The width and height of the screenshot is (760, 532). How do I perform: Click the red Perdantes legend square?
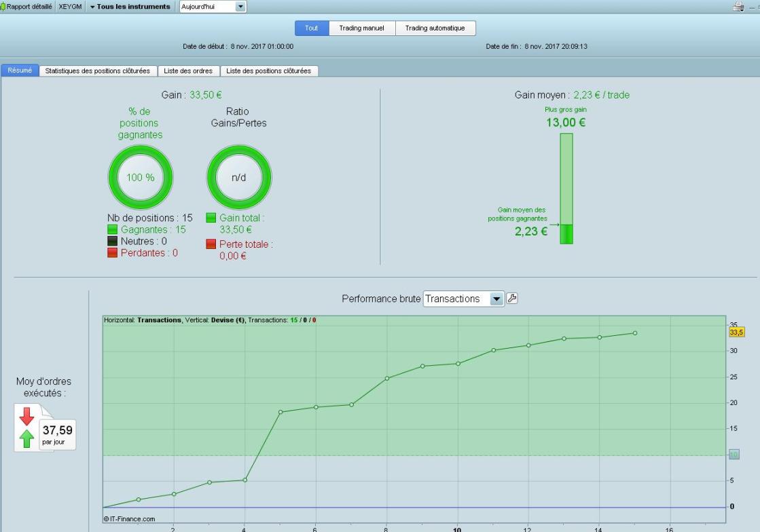[x=113, y=252]
